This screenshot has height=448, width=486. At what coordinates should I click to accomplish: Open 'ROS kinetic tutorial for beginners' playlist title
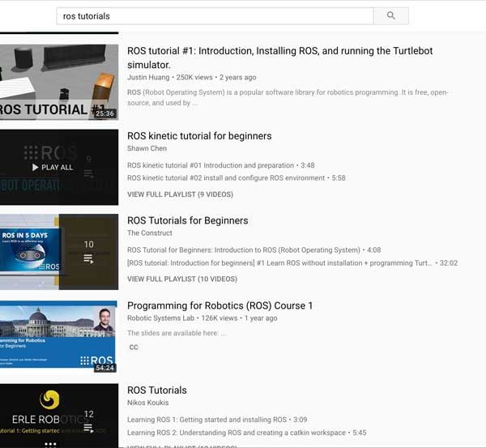199,136
